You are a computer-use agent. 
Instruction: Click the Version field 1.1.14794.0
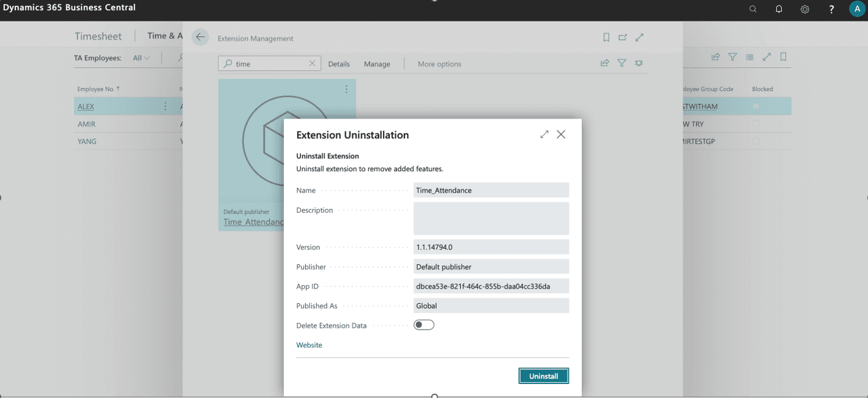point(491,247)
